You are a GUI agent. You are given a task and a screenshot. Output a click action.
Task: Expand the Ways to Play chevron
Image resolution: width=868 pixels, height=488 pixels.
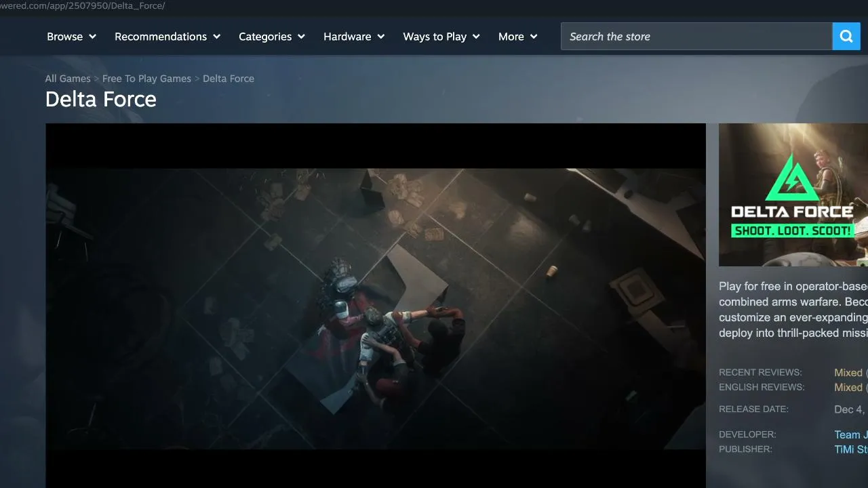coord(476,37)
